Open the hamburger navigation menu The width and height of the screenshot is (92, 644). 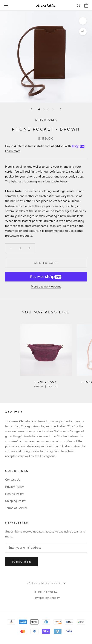point(6,6)
